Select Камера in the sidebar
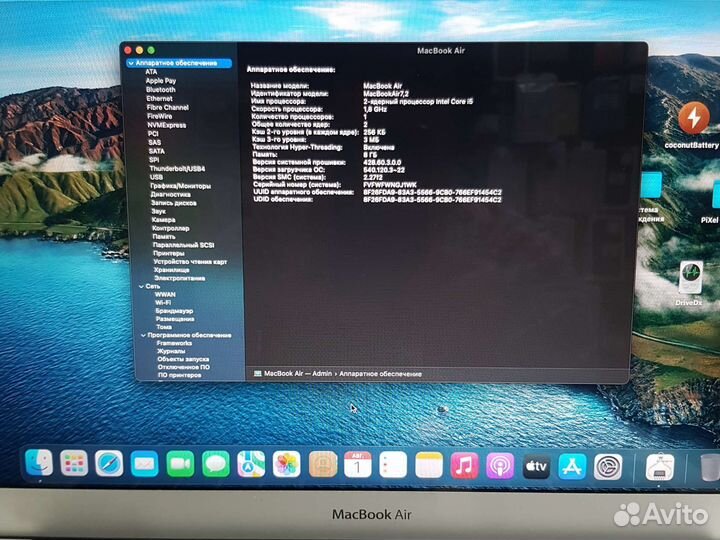This screenshot has height=540, width=720. [163, 219]
